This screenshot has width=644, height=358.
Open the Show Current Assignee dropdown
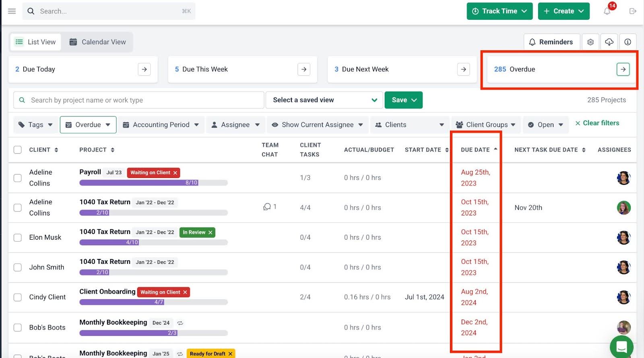pos(318,125)
